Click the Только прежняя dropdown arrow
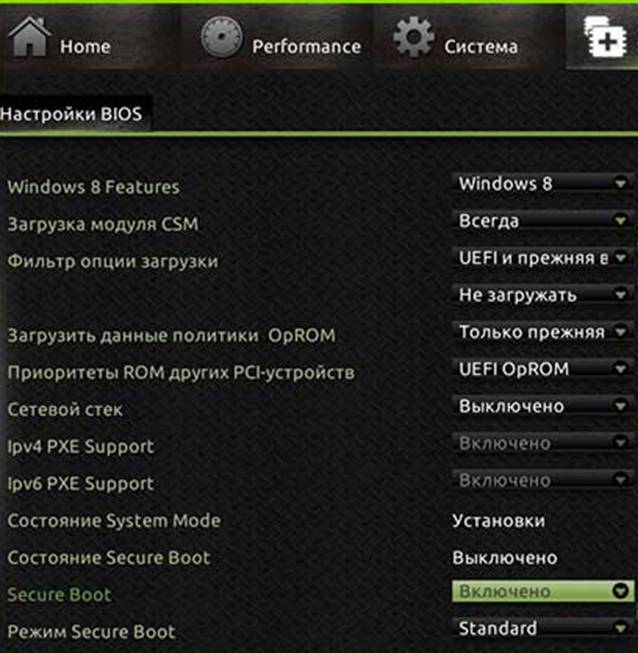The height and width of the screenshot is (653, 638). point(621,332)
